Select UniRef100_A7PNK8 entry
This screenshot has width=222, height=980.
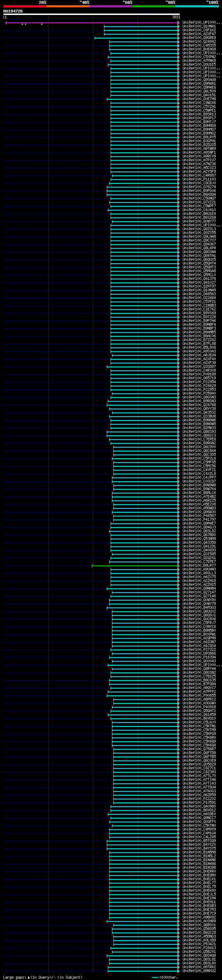[x=199, y=61]
